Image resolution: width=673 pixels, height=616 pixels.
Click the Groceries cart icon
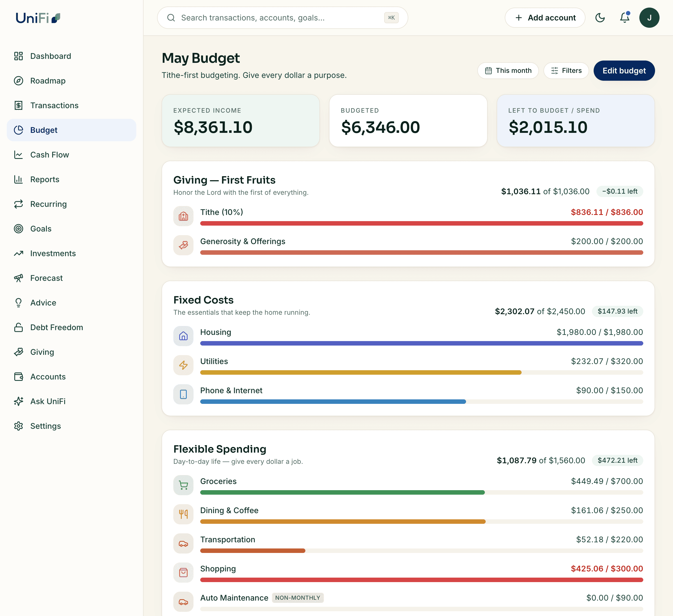click(183, 485)
